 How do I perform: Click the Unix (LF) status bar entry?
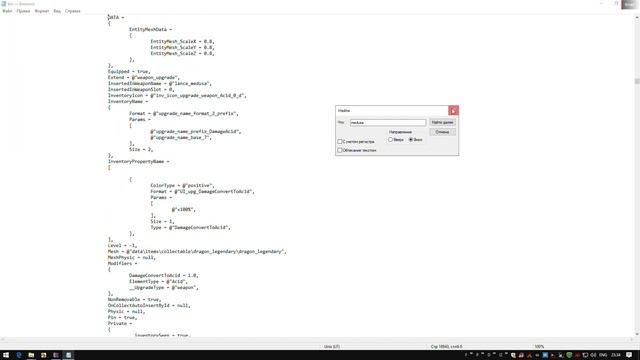[332, 347]
